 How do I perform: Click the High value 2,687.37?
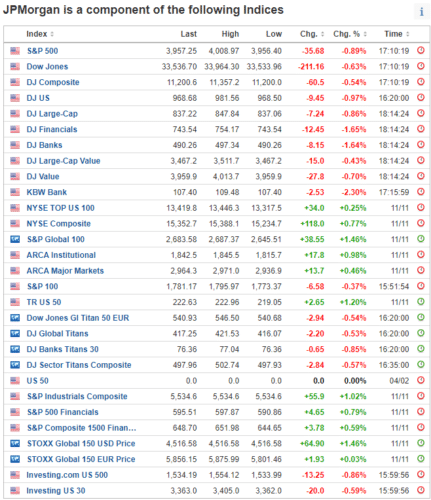click(224, 239)
